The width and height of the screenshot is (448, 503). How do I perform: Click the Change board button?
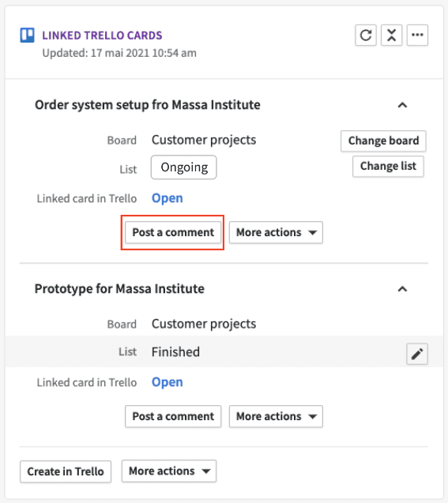383,141
